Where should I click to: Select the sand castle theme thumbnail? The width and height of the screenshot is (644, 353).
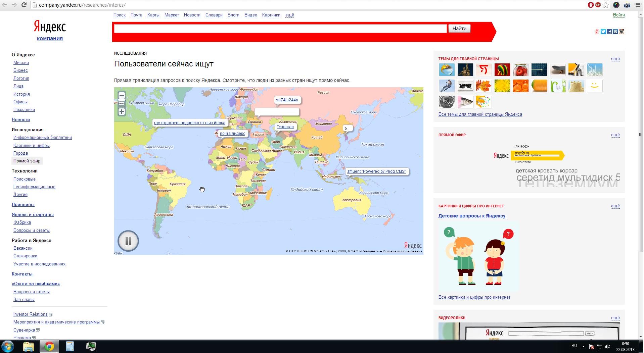click(576, 86)
